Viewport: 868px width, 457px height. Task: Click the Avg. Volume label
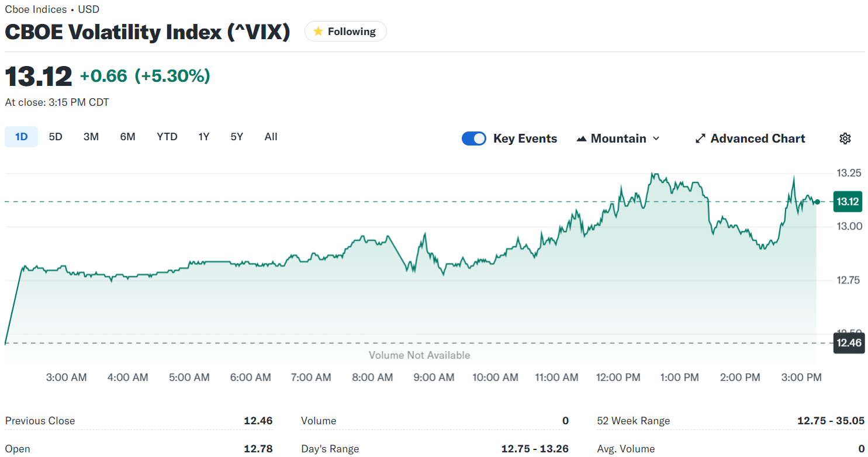pyautogui.click(x=626, y=449)
